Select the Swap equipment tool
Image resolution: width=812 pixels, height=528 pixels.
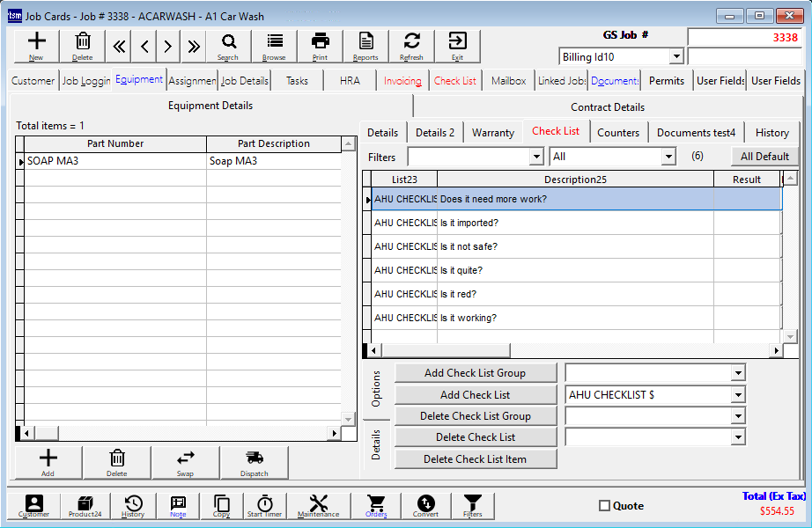[x=186, y=462]
